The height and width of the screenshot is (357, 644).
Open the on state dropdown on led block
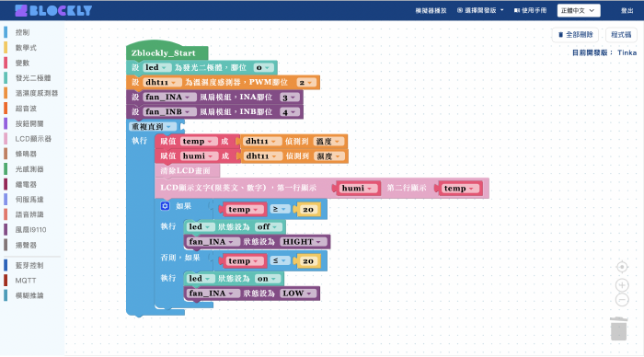click(x=268, y=279)
